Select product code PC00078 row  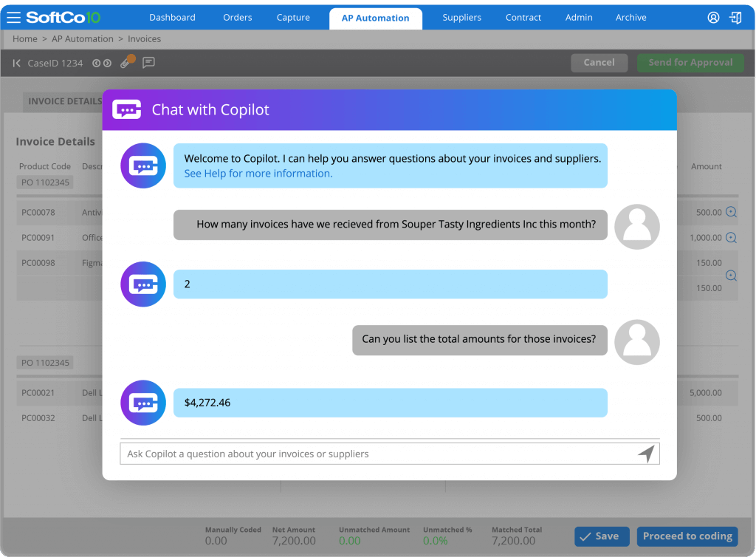(x=38, y=212)
